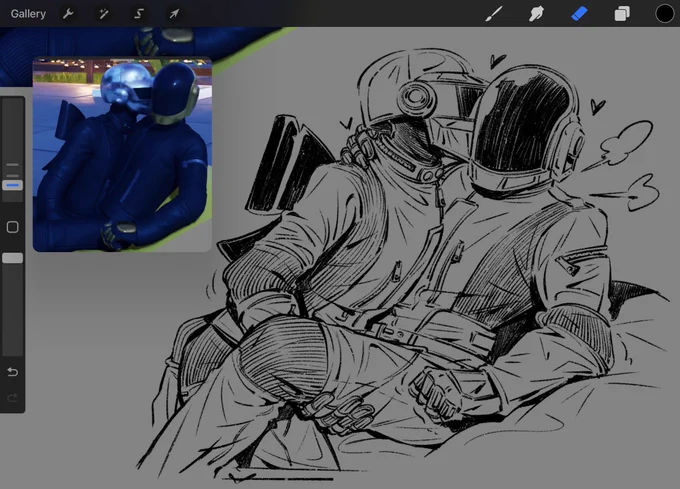Select the Brush tool

[494, 14]
